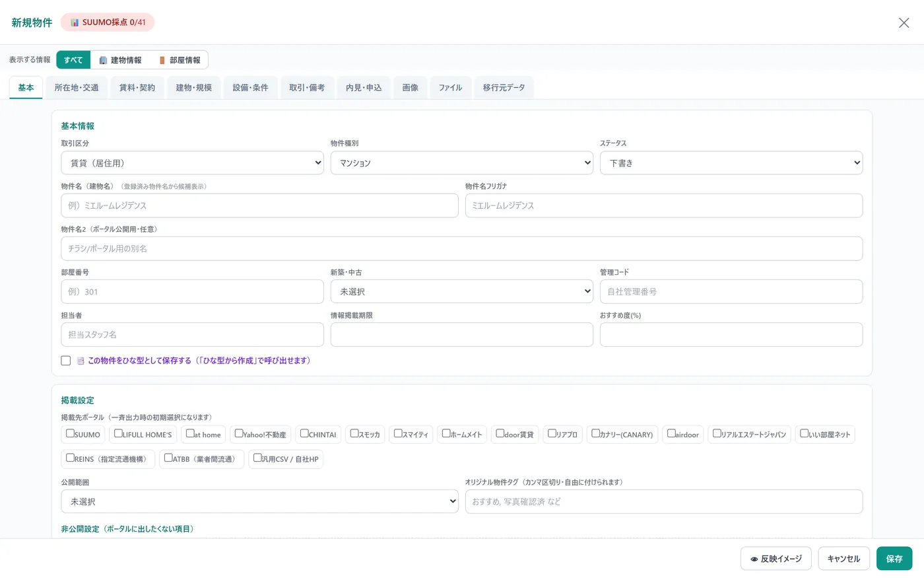The image size is (924, 578).
Task: Enable the ATBB（業者間流通） checkbox
Action: pyautogui.click(x=168, y=458)
